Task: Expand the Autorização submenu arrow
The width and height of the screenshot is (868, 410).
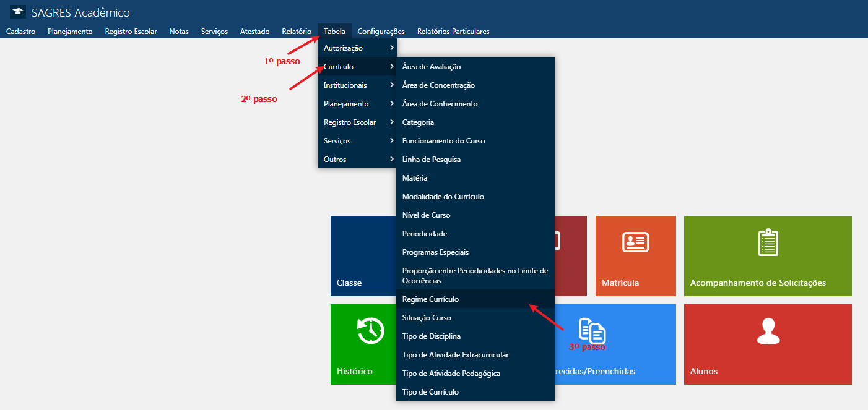Action: point(391,48)
